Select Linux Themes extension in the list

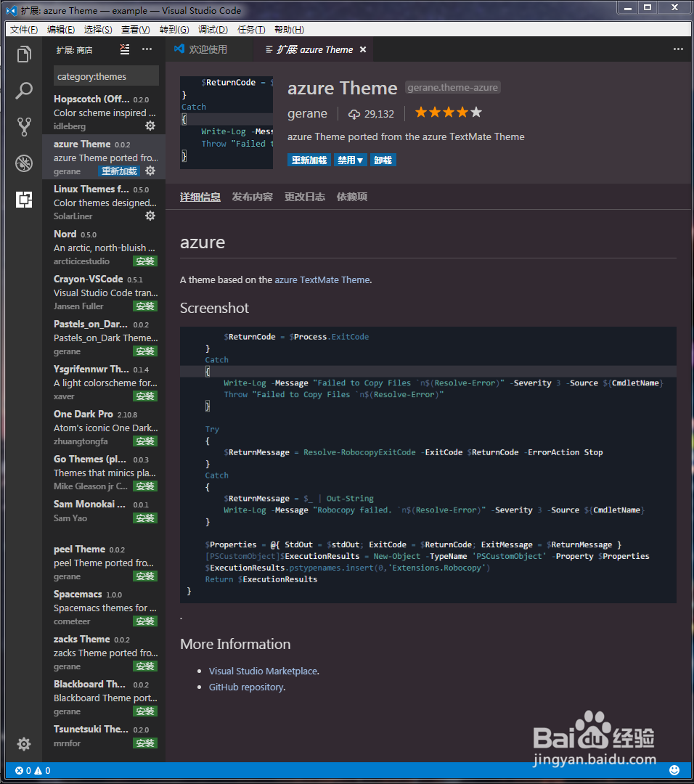(x=104, y=203)
